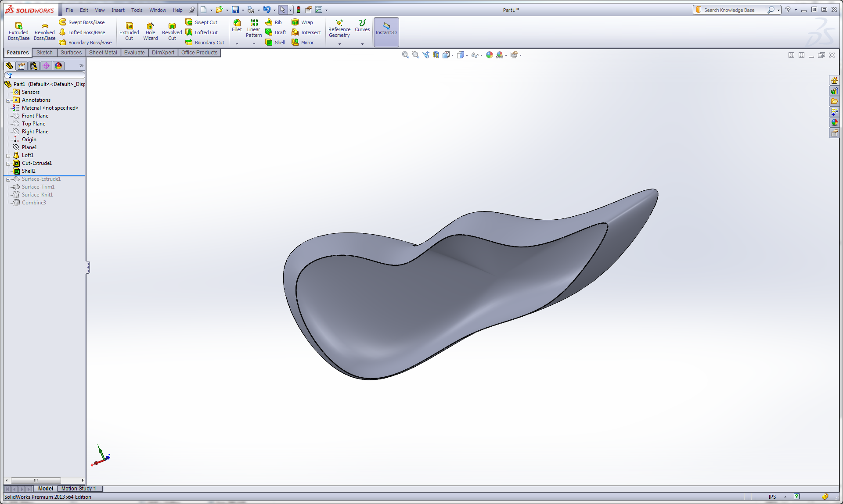Open the Insert menu
This screenshot has width=843, height=504.
tap(118, 10)
